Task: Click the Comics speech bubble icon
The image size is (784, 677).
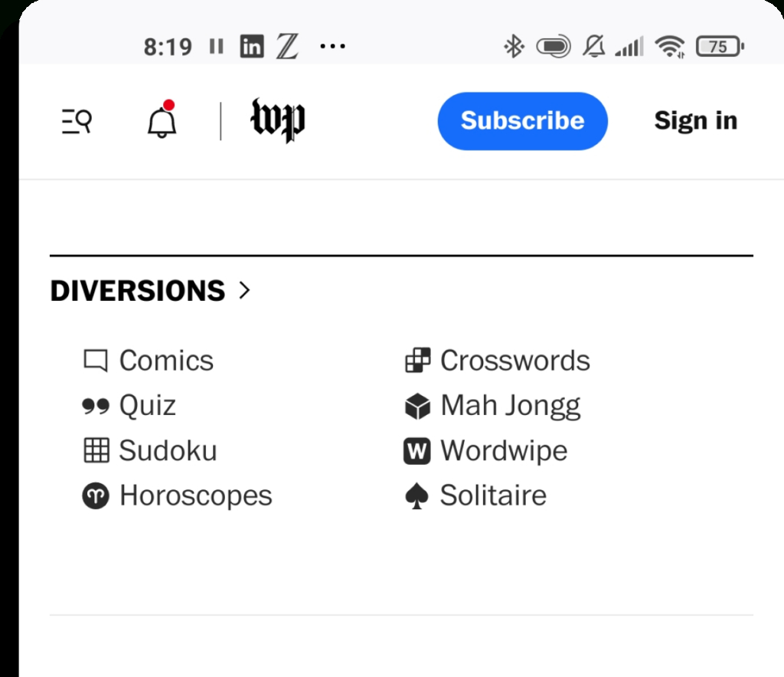Action: click(x=96, y=361)
